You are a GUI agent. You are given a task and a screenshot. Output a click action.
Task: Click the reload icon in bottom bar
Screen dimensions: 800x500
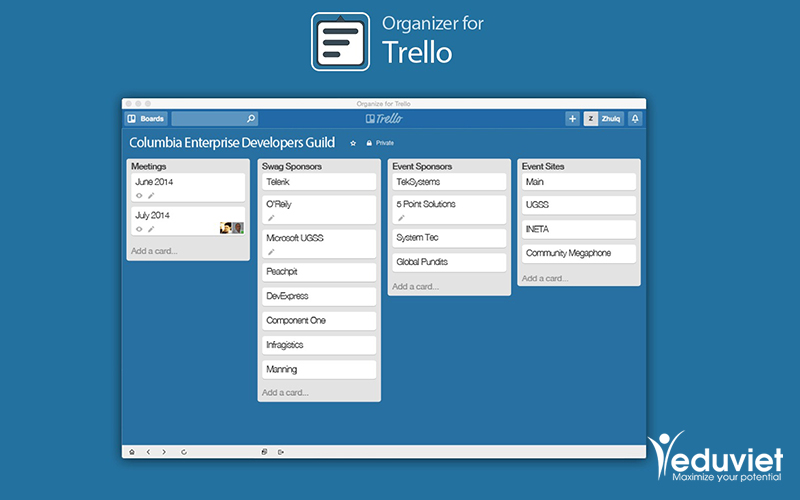click(x=184, y=452)
